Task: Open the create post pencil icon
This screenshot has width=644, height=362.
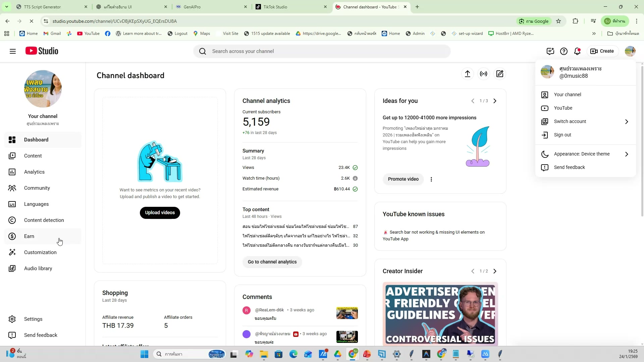Action: coord(499,74)
